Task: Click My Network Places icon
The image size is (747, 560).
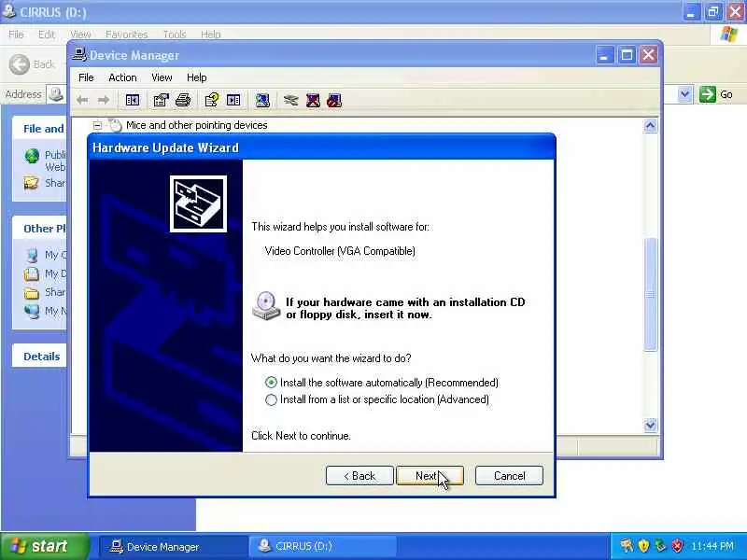Action: [32, 311]
